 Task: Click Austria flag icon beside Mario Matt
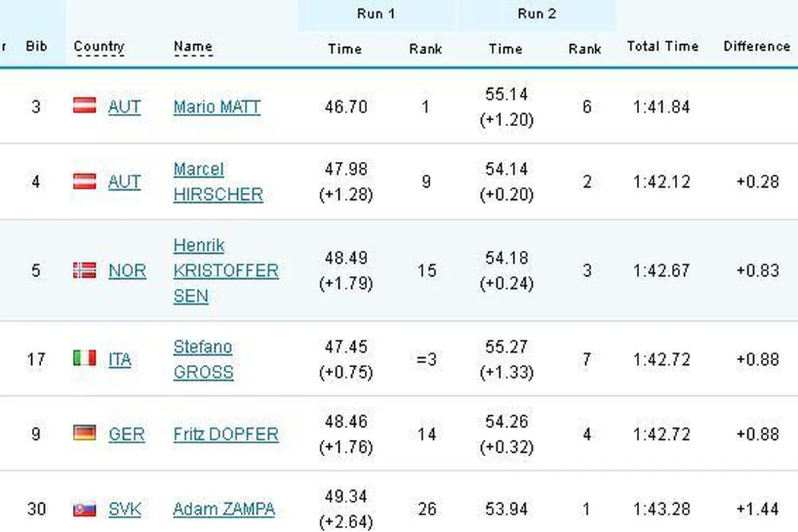[84, 106]
